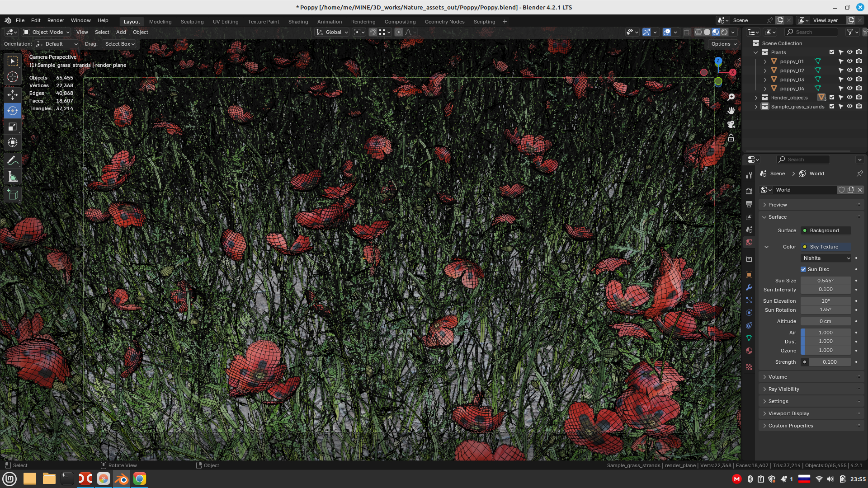The height and width of the screenshot is (488, 868).
Task: Uncheck the Sun Disc checkbox
Action: click(x=803, y=269)
